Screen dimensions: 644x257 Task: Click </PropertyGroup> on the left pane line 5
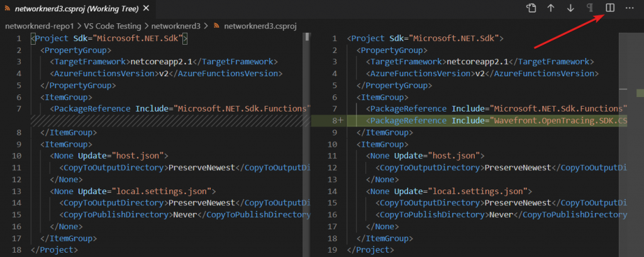pos(78,86)
